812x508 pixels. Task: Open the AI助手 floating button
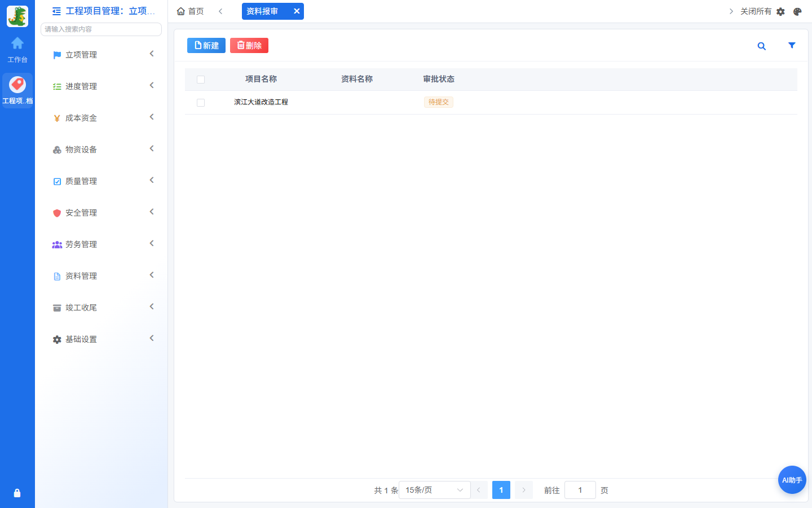point(792,480)
